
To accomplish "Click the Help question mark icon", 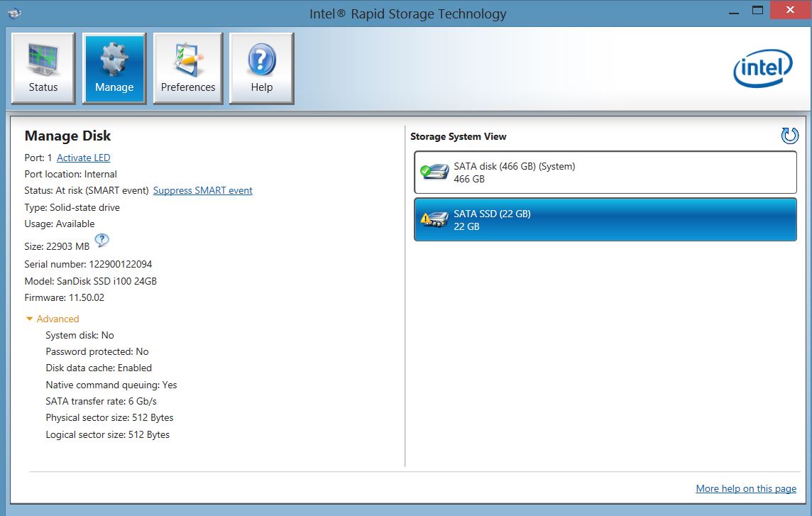I will coord(261,60).
